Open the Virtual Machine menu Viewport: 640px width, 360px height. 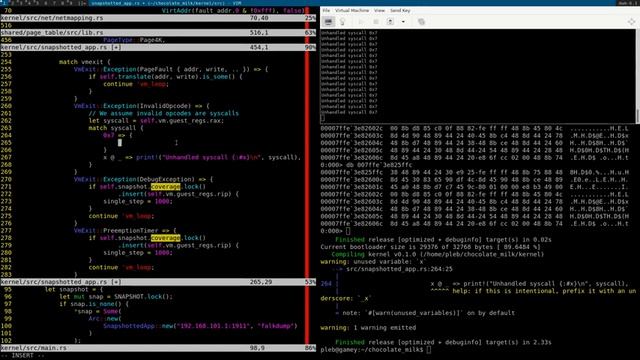coord(352,10)
